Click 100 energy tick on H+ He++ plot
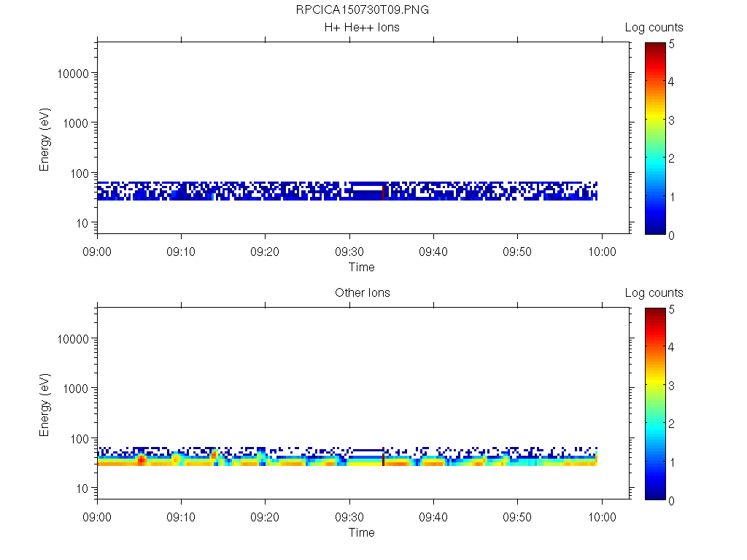The width and height of the screenshot is (747, 560). tap(80, 174)
